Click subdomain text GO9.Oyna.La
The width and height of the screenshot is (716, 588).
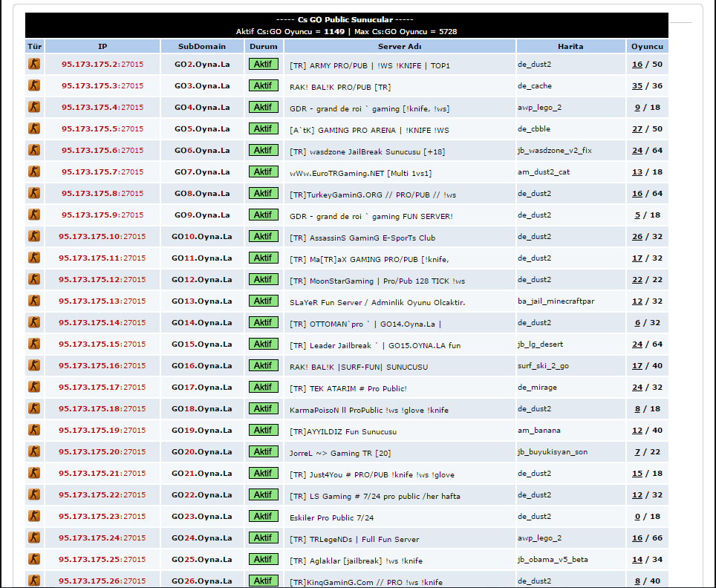click(202, 215)
